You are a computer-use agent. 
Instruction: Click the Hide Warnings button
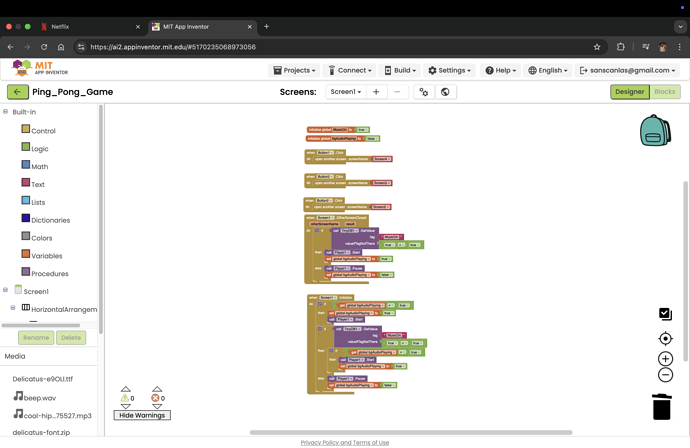click(142, 415)
